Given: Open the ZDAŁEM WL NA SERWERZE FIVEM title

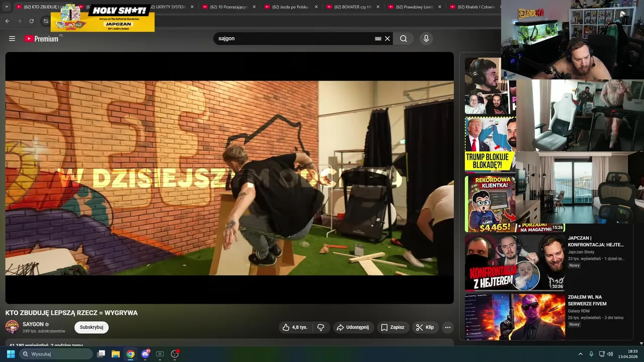Looking at the screenshot, I should 587,301.
